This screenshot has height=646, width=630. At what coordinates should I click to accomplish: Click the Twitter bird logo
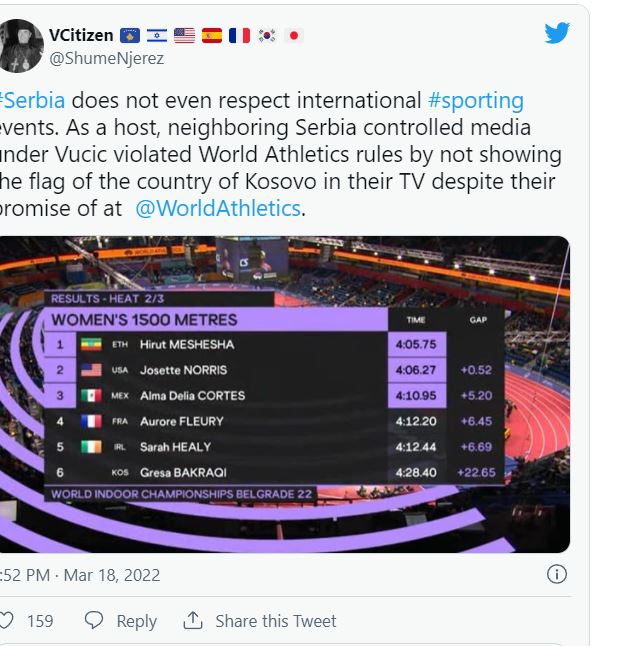[x=557, y=34]
